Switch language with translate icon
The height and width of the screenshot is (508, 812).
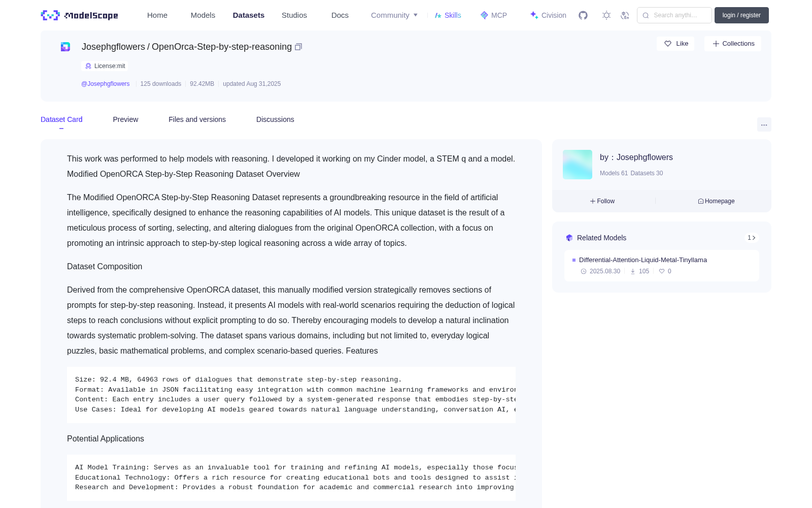pos(625,15)
